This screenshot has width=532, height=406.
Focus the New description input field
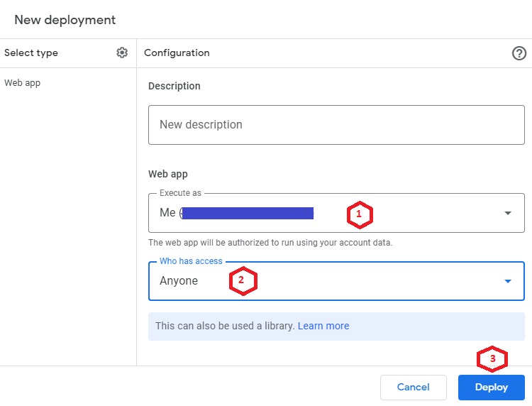point(336,125)
